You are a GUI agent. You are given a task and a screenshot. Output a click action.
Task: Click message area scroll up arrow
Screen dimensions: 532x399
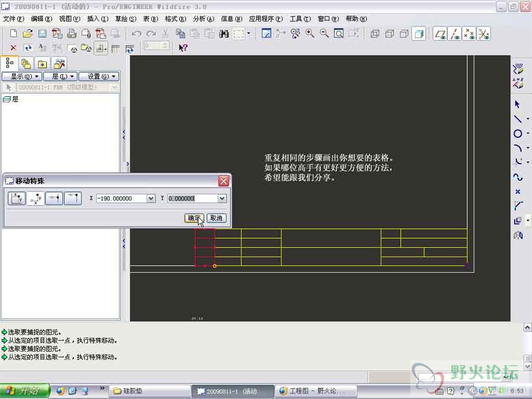point(527,327)
